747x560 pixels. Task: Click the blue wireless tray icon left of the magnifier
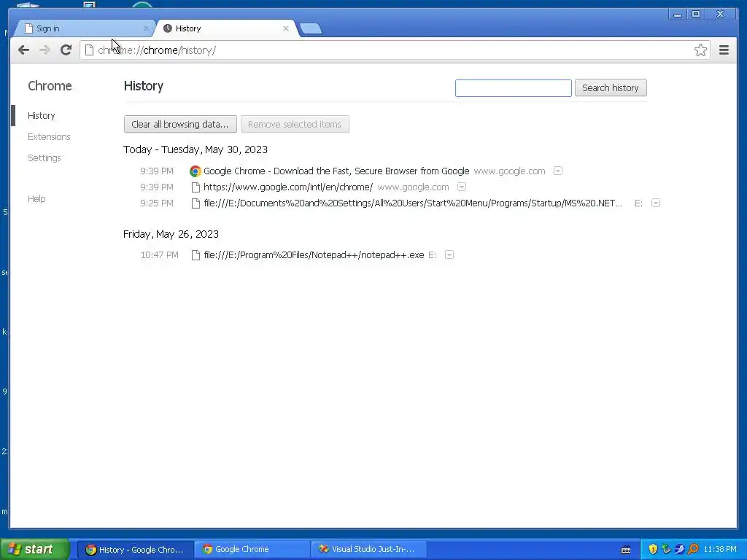pyautogui.click(x=679, y=549)
